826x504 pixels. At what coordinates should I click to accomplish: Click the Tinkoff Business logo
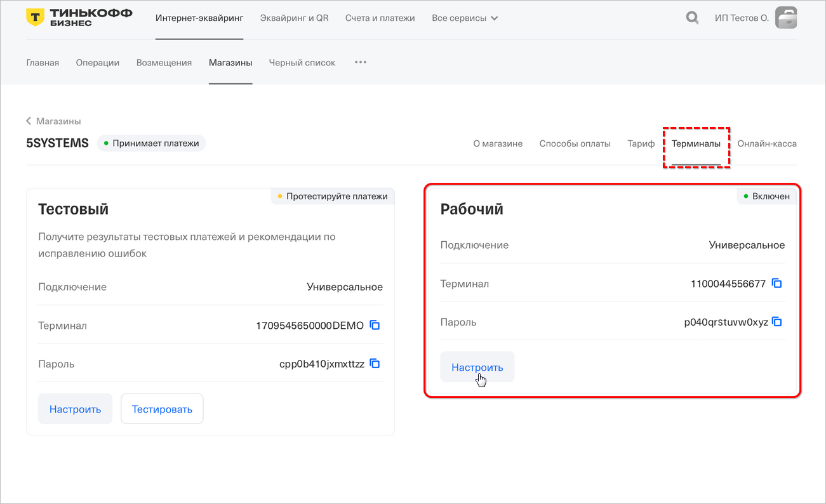click(x=79, y=18)
